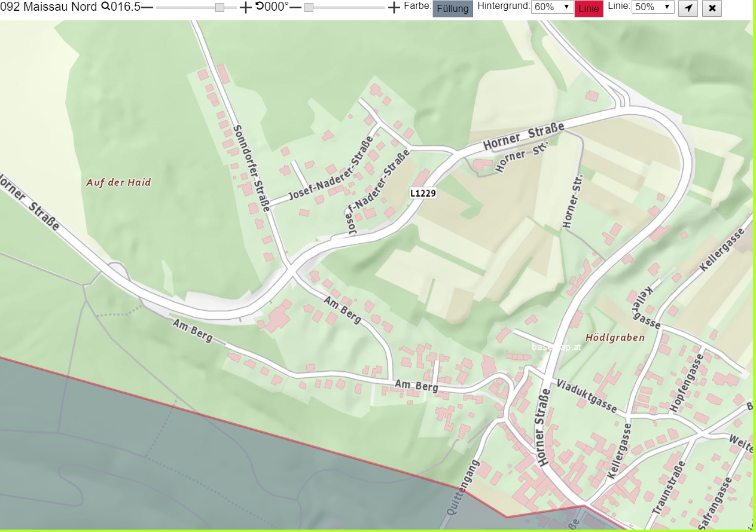Close the map toolbar with X

click(x=712, y=8)
